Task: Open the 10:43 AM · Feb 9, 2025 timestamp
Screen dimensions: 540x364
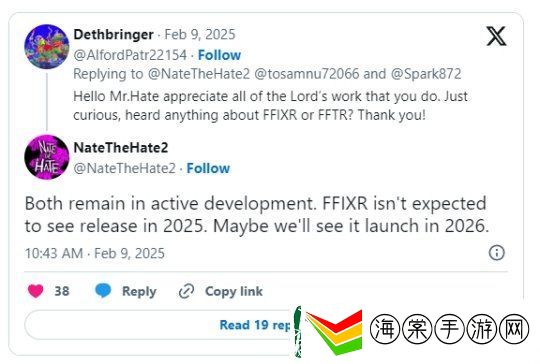Action: [x=95, y=253]
